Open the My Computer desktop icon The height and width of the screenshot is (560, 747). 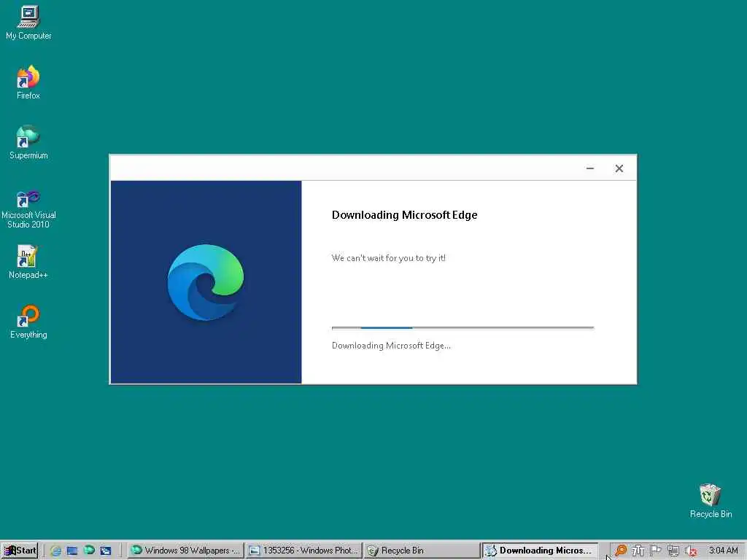(x=28, y=22)
